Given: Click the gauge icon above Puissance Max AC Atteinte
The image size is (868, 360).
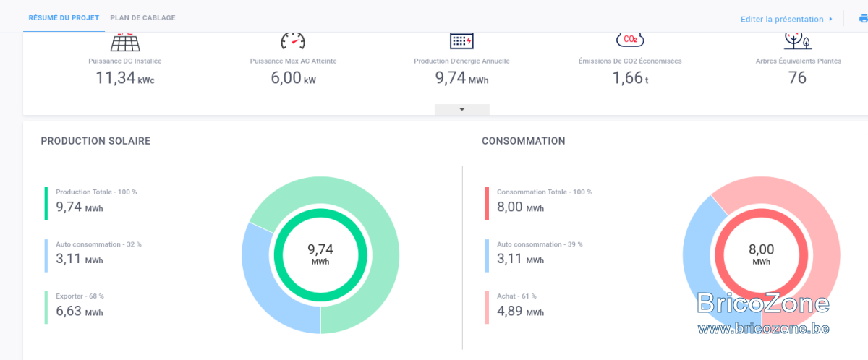Looking at the screenshot, I should [293, 40].
